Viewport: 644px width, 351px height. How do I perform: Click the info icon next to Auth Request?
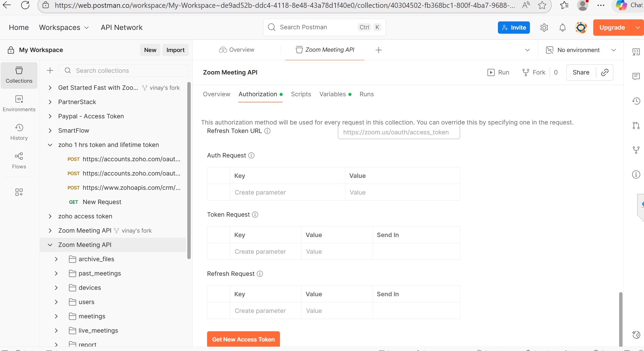click(251, 155)
